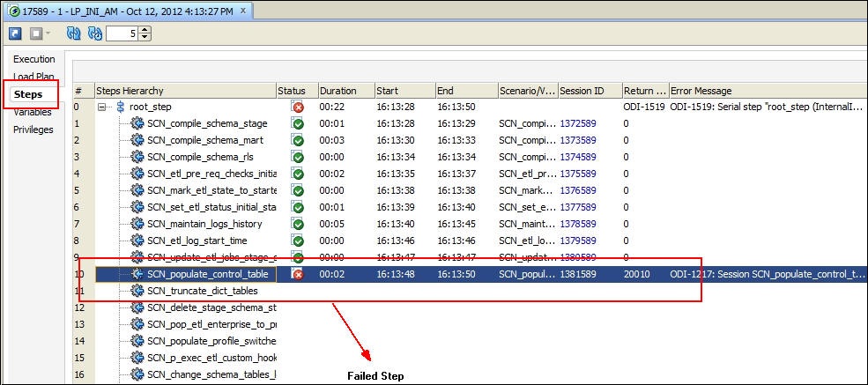Click the ODI-1217 error message cell
868x385 pixels.
pos(768,274)
